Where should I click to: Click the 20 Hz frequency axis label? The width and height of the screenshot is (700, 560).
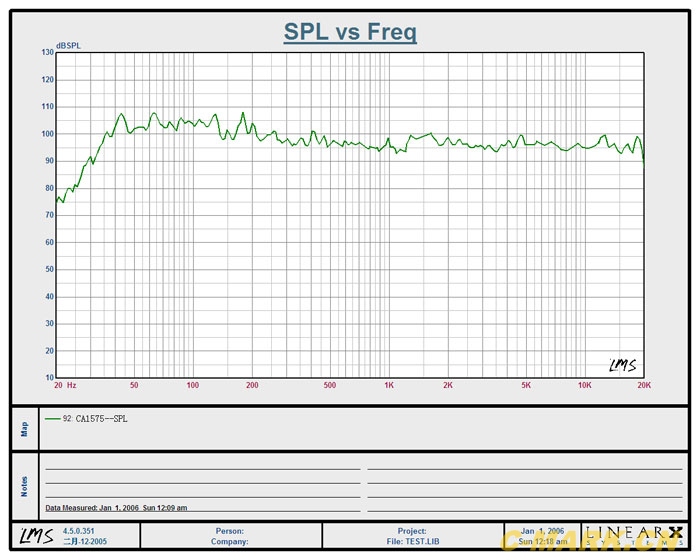coord(65,385)
